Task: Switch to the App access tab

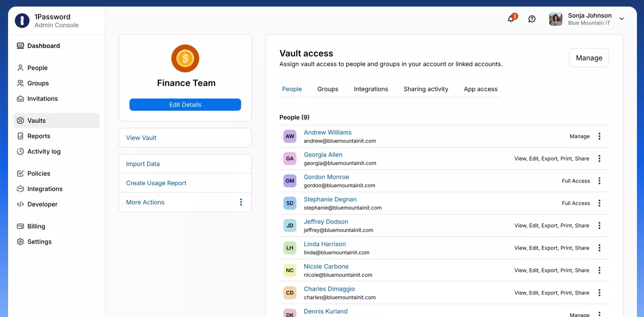Action: 480,89
